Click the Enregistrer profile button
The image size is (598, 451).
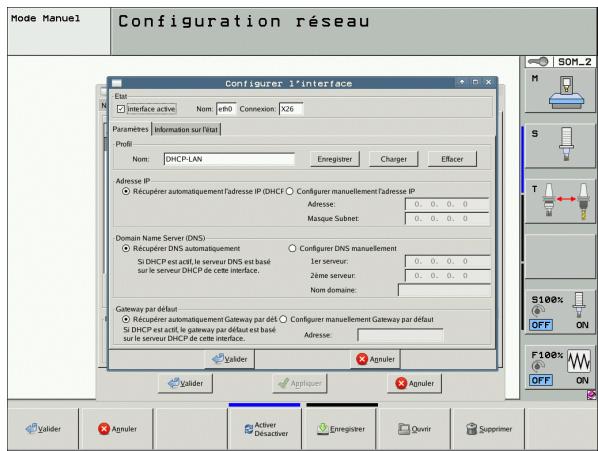tap(334, 159)
